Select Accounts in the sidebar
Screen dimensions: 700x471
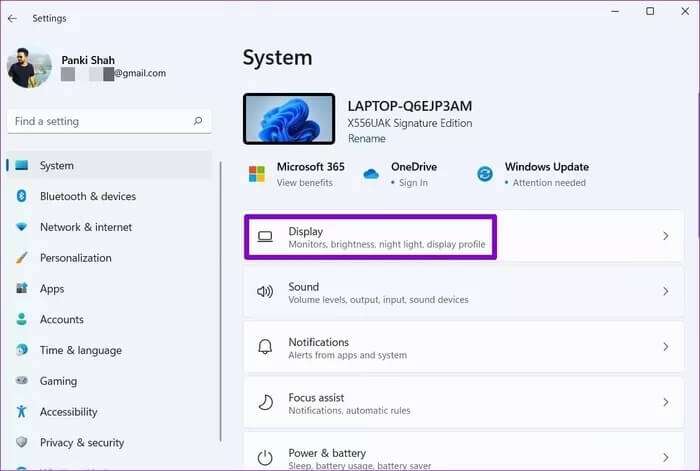(x=109, y=319)
